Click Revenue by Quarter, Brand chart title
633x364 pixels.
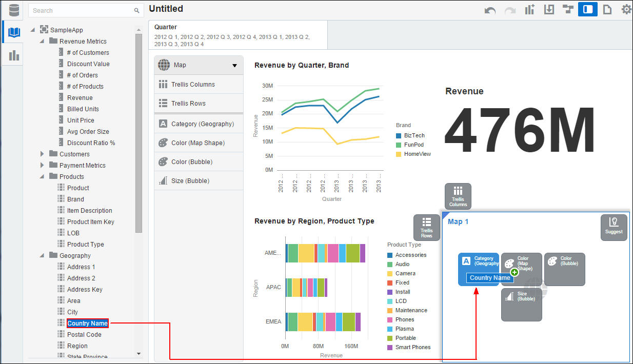[x=302, y=65]
